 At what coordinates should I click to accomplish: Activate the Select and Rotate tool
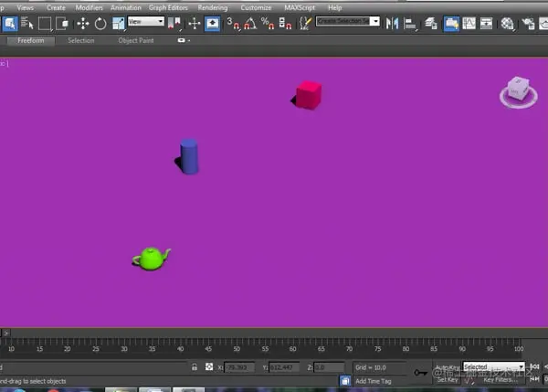tap(100, 24)
